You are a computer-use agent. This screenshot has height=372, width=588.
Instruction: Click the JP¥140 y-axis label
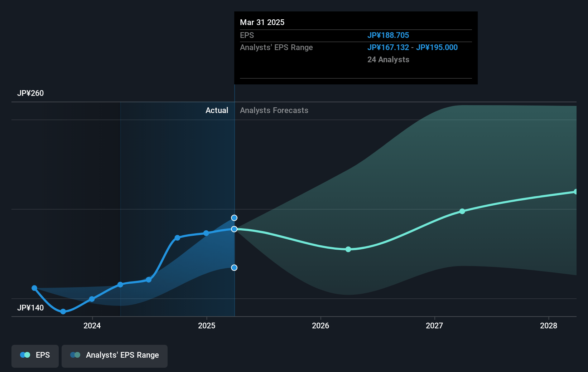30,308
